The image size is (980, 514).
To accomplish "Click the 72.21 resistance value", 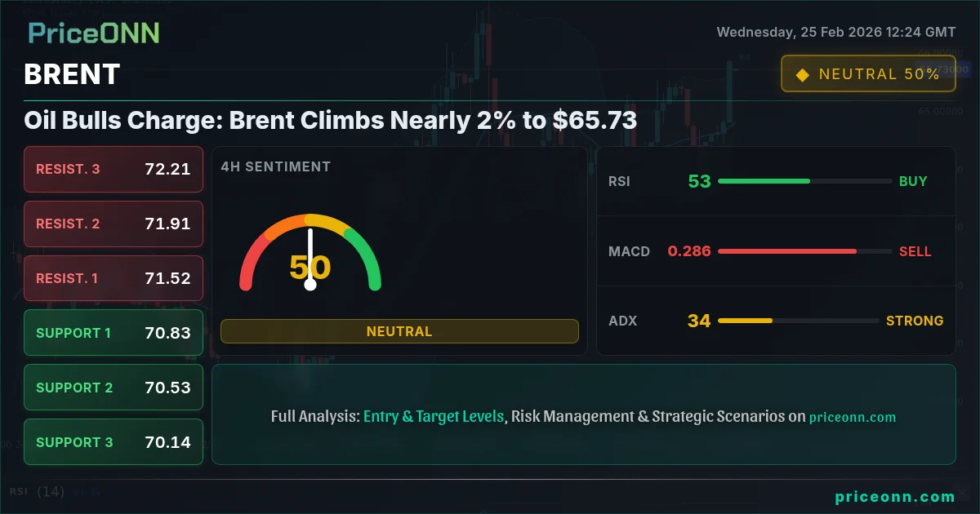I will tap(167, 169).
